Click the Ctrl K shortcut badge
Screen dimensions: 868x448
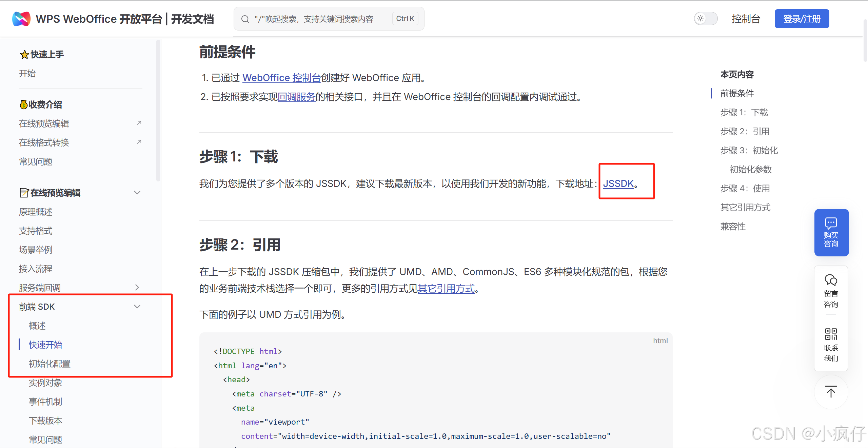[x=405, y=19]
